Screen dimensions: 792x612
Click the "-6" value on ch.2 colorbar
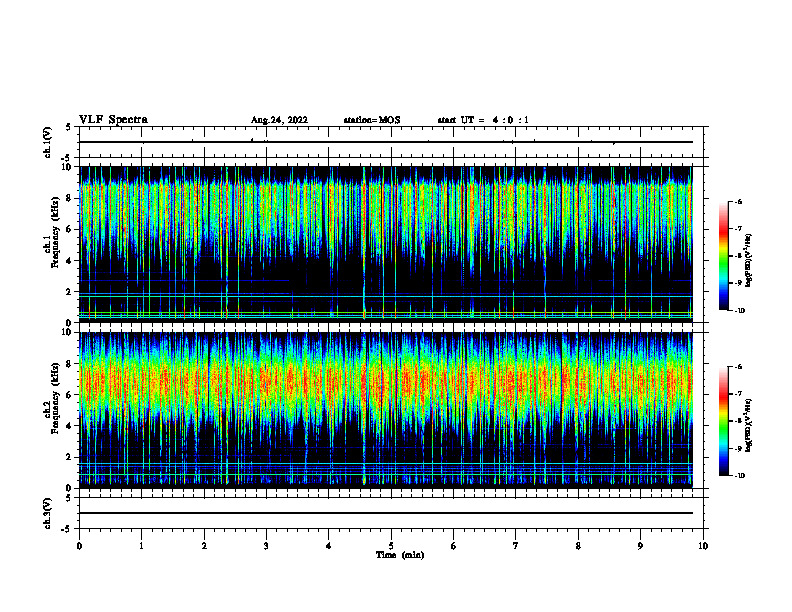[738, 367]
